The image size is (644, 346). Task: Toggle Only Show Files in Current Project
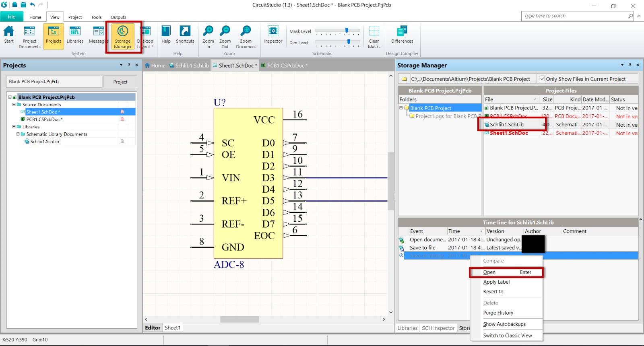[542, 79]
